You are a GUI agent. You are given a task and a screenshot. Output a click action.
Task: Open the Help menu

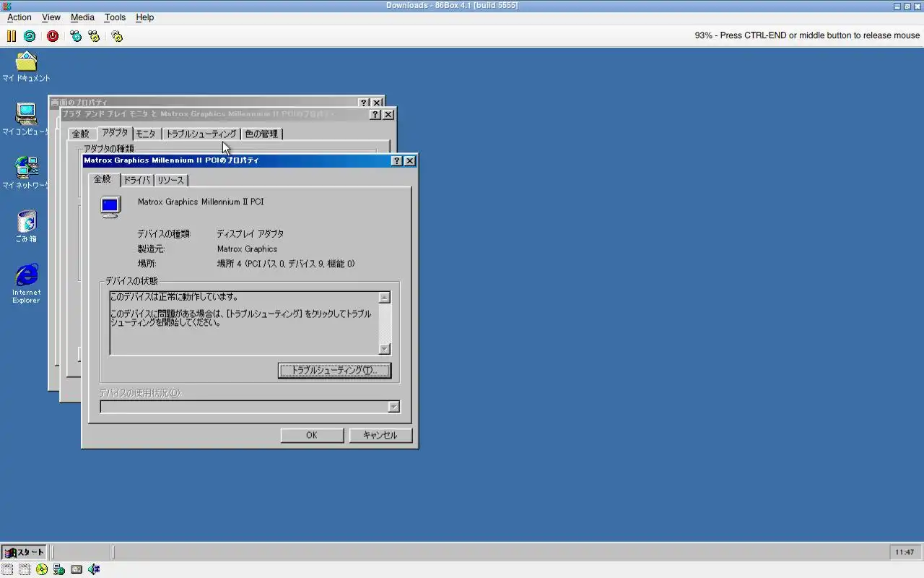[x=145, y=17]
